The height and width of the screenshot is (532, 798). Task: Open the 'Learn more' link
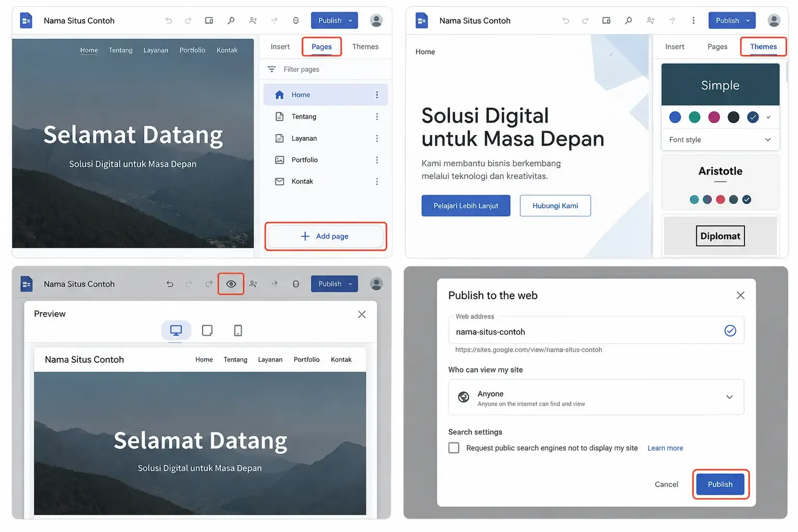(x=665, y=448)
